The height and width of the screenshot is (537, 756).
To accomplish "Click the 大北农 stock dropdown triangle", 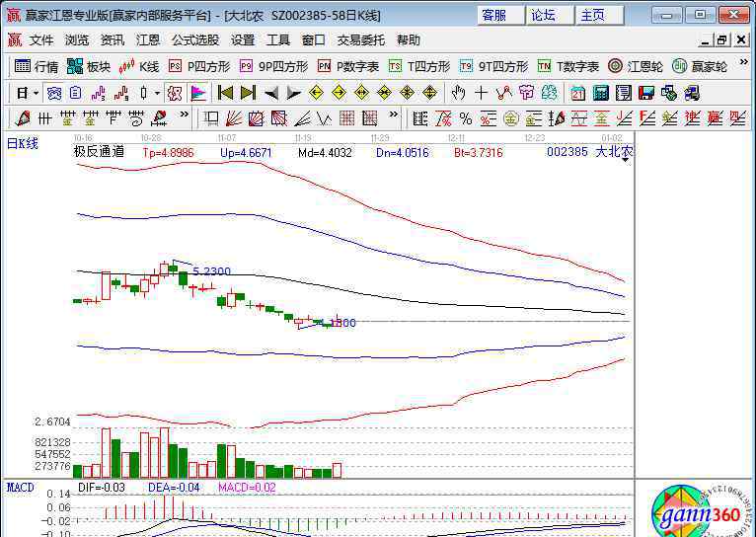I will pyautogui.click(x=626, y=160).
